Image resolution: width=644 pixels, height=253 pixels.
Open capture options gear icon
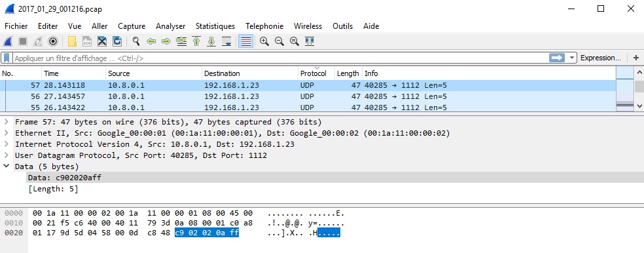[x=52, y=41]
